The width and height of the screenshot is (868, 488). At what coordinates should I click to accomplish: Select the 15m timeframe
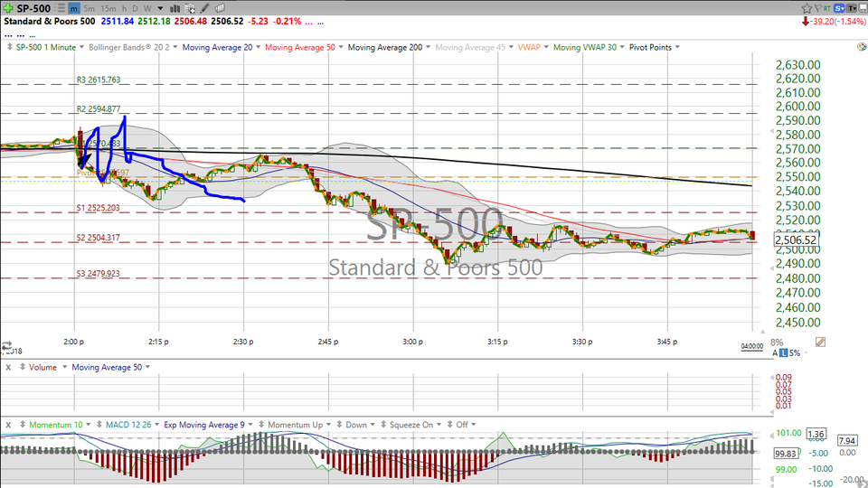107,8
